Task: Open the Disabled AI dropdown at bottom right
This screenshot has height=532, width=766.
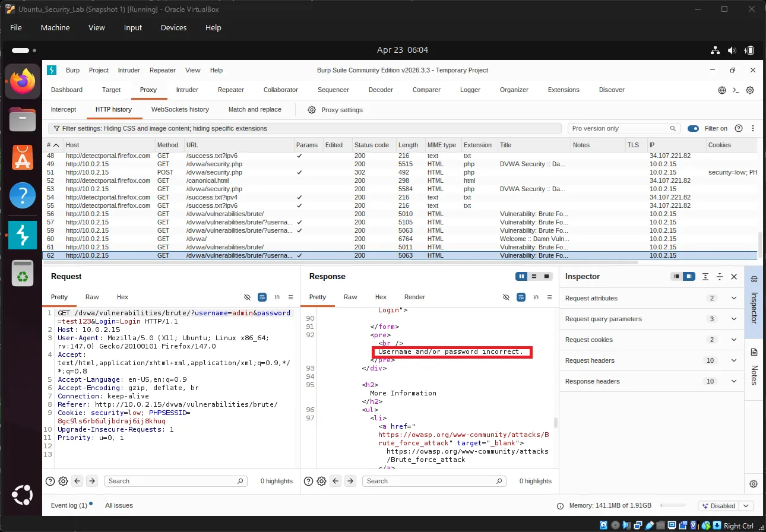Action: click(725, 505)
